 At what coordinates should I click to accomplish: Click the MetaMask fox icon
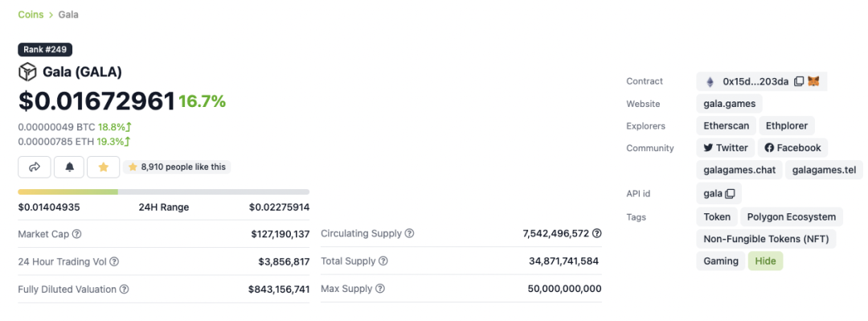(x=813, y=81)
